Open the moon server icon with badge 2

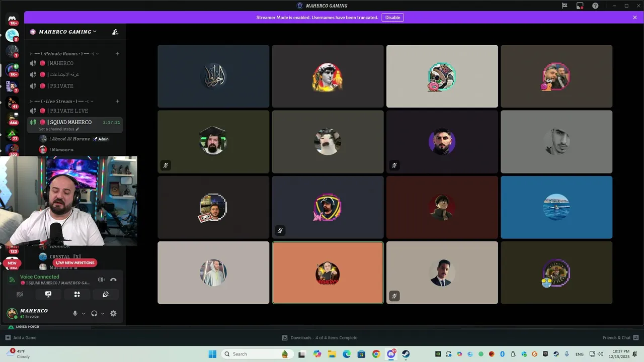[x=12, y=35]
